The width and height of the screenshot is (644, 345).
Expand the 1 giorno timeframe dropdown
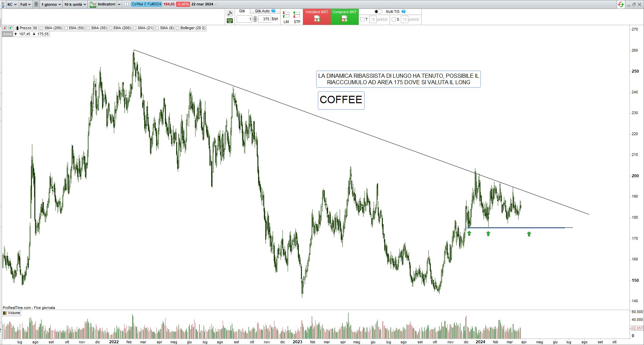51,4
